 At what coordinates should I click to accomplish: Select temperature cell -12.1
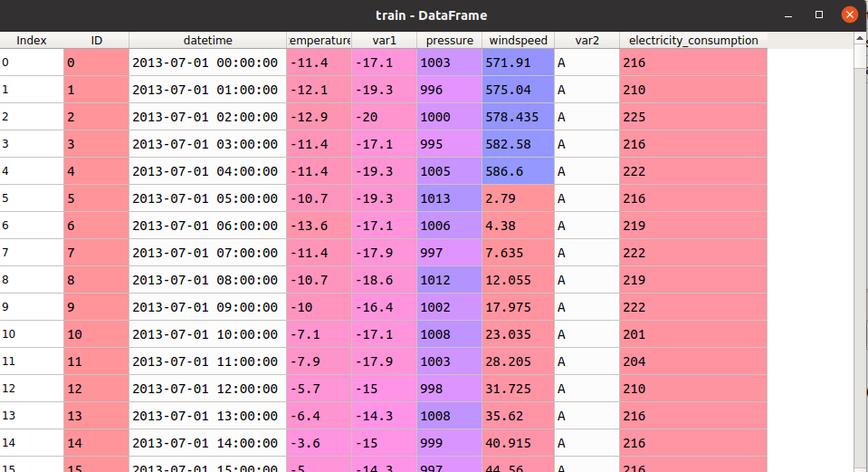click(x=319, y=90)
